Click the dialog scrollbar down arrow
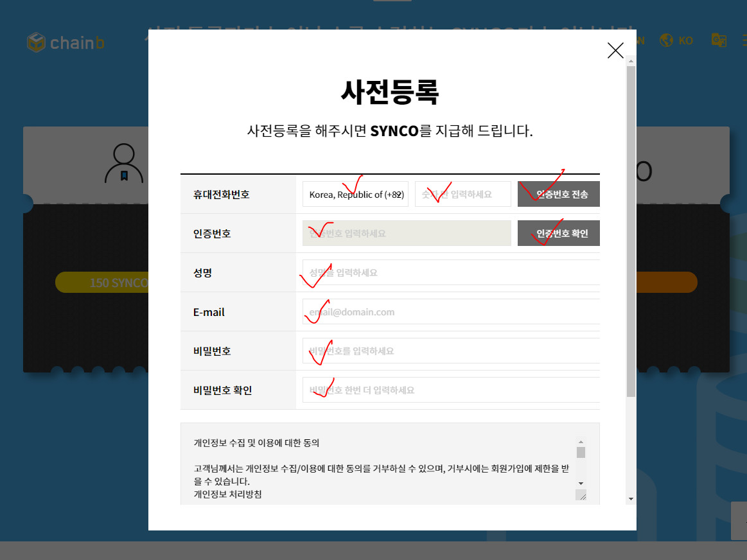Viewport: 747px width, 560px height. 631,499
